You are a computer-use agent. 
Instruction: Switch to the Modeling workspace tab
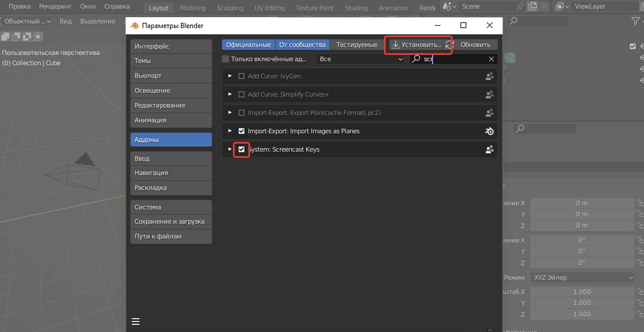[193, 8]
